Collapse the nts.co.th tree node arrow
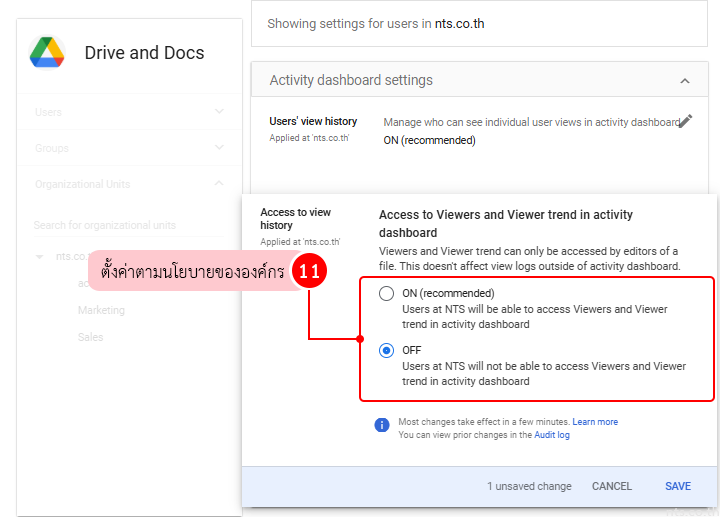 click(x=40, y=257)
